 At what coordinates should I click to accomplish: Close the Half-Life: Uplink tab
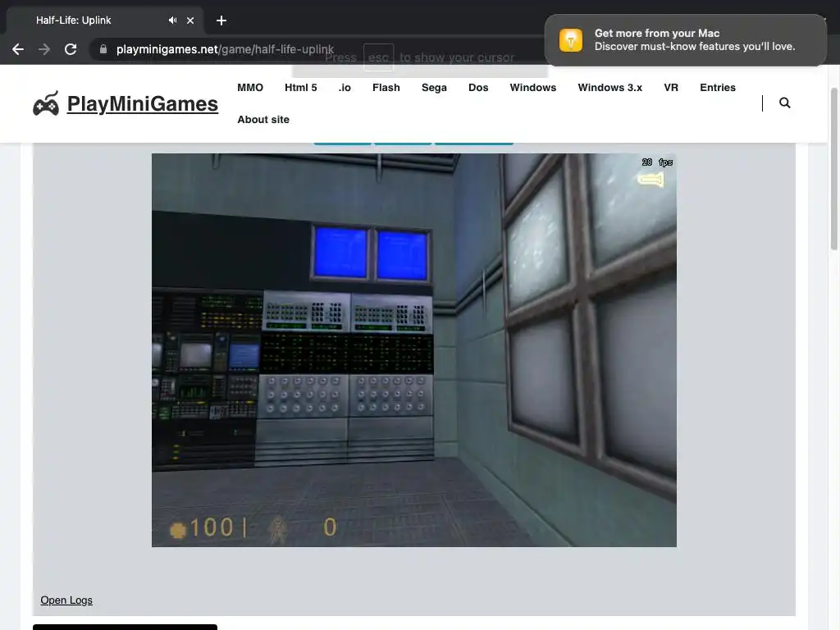pos(190,21)
